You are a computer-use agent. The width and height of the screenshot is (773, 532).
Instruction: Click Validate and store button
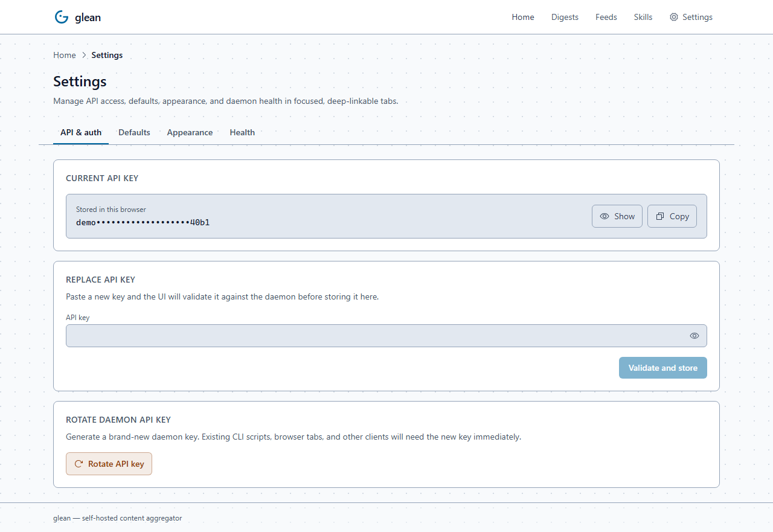tap(663, 368)
